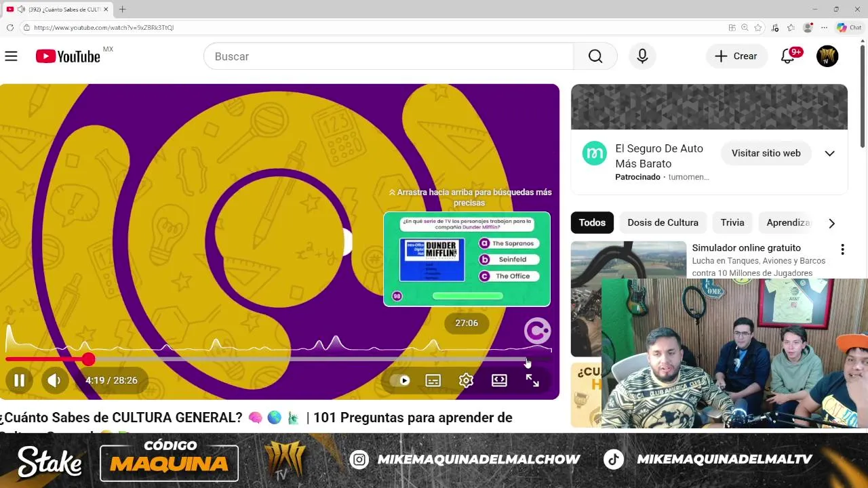Mute the tab via tab speaker icon

[x=21, y=9]
